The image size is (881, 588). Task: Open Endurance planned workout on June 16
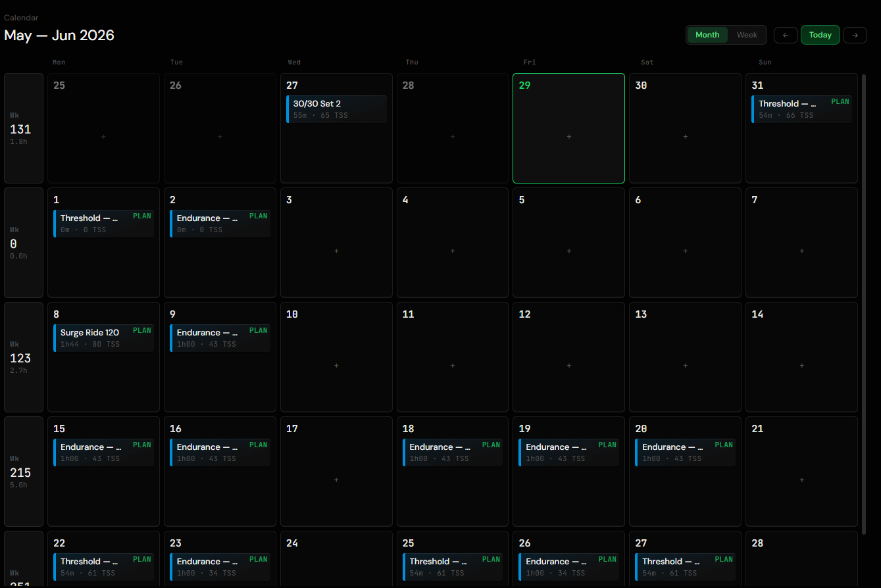click(x=220, y=453)
